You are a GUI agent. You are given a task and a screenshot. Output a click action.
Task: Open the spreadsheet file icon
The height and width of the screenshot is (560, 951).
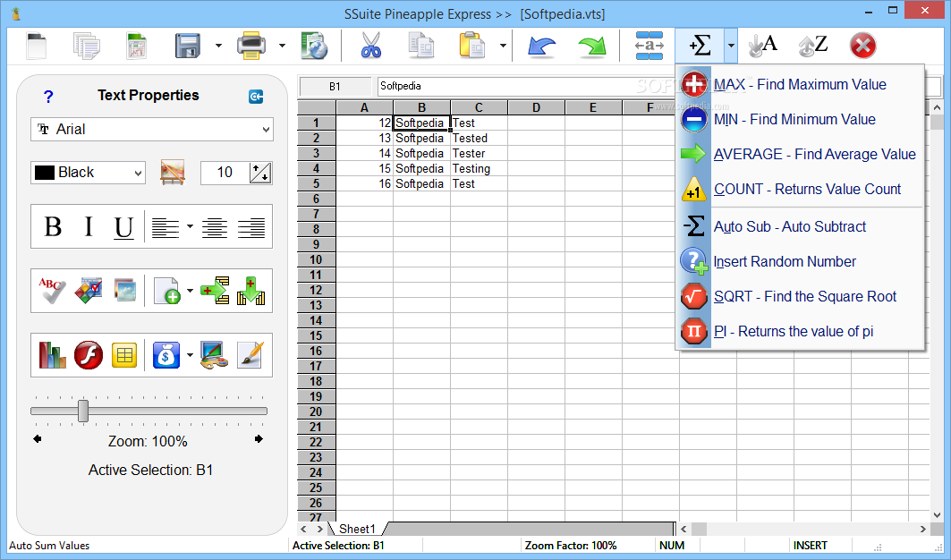tap(137, 46)
